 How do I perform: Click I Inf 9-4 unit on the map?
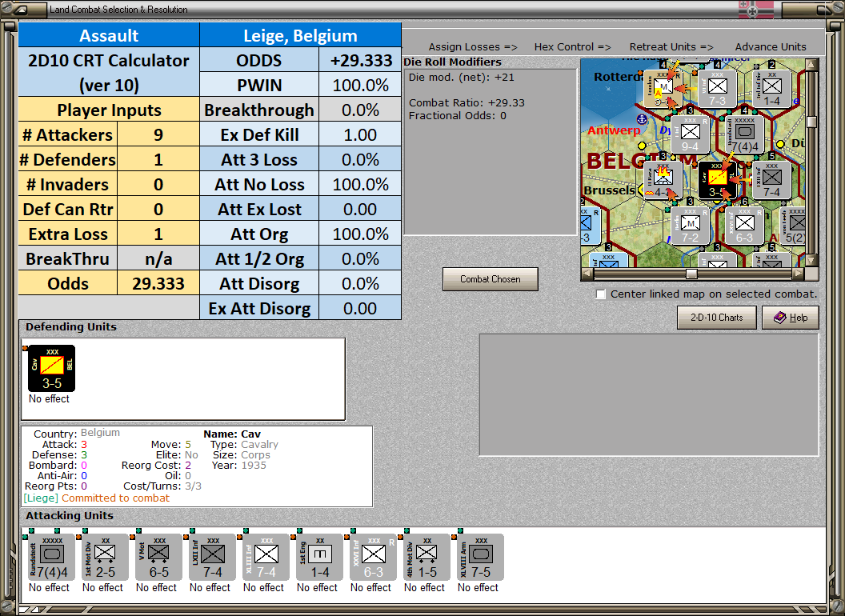point(691,134)
